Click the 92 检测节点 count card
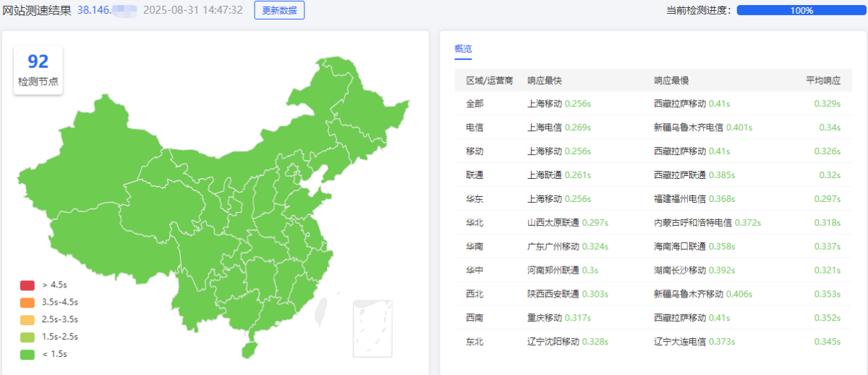The width and height of the screenshot is (868, 375). tap(38, 69)
